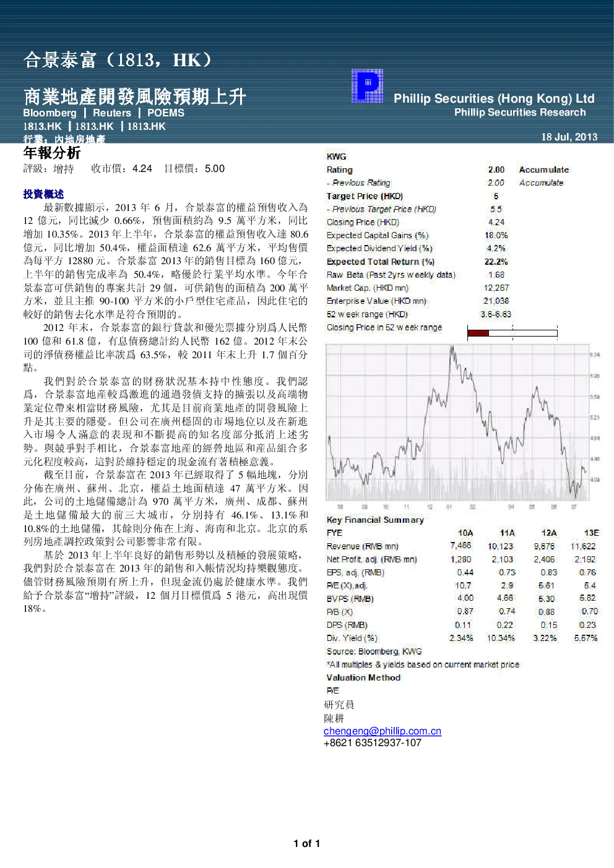
Task: Click DPS 13E value '0.23'
Action: [587, 625]
